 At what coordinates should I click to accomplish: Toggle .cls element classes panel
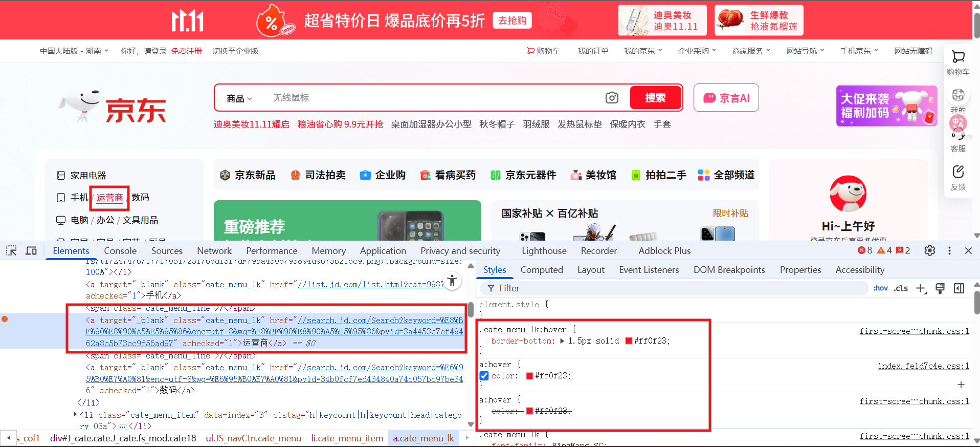tap(901, 288)
